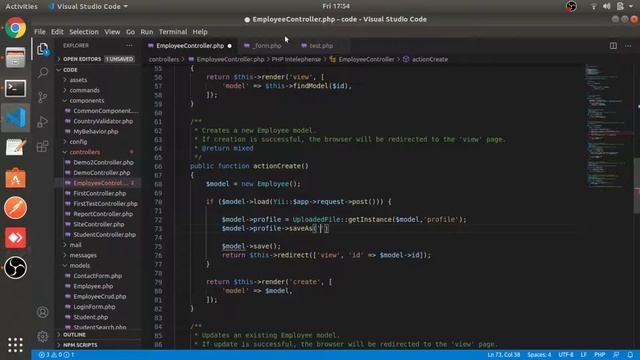Click the split editor right icon
Screen dimensions: 640x360
tap(613, 46)
